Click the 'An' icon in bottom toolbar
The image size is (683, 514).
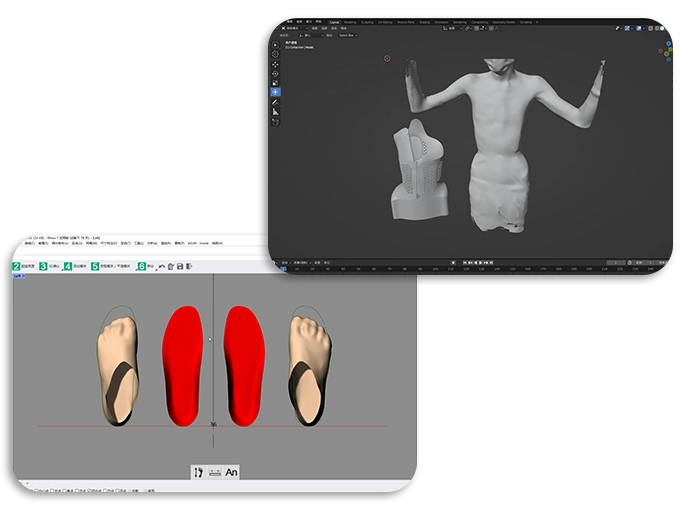[x=231, y=472]
